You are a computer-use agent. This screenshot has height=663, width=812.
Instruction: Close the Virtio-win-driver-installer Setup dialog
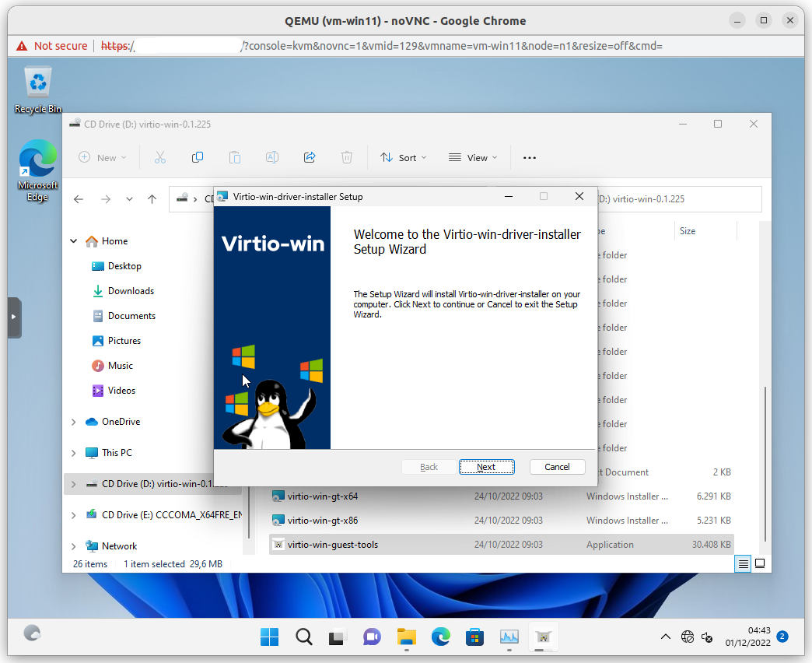pyautogui.click(x=579, y=196)
